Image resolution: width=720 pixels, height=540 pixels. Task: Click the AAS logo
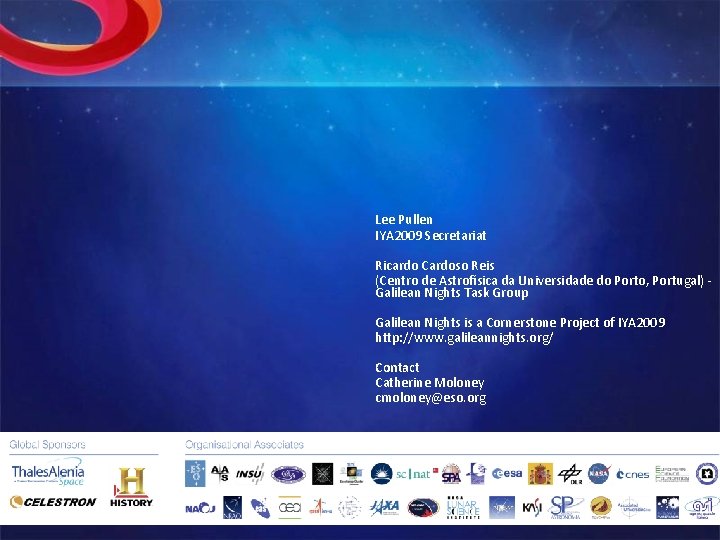point(220,473)
